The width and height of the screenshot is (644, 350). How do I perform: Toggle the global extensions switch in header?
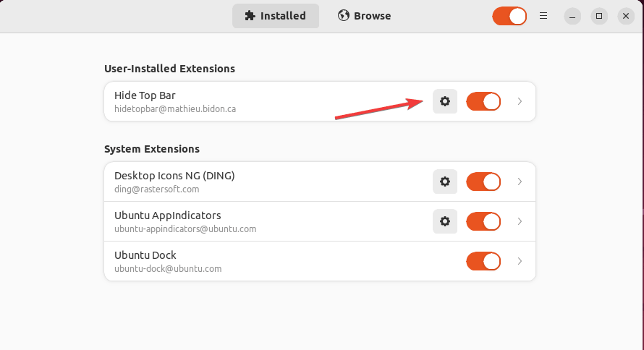click(509, 16)
